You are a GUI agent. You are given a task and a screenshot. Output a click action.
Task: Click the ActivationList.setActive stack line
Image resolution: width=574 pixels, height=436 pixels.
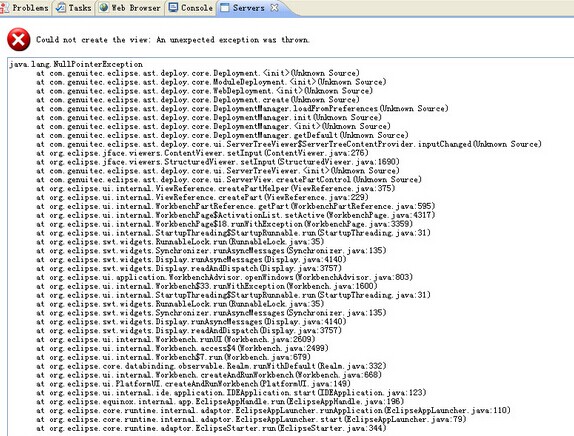[x=235, y=215]
